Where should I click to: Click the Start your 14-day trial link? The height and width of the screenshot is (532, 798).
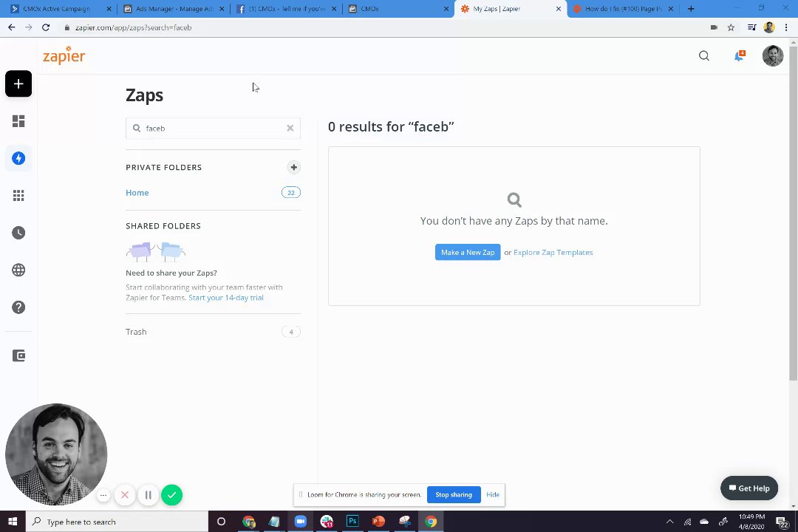click(x=226, y=298)
